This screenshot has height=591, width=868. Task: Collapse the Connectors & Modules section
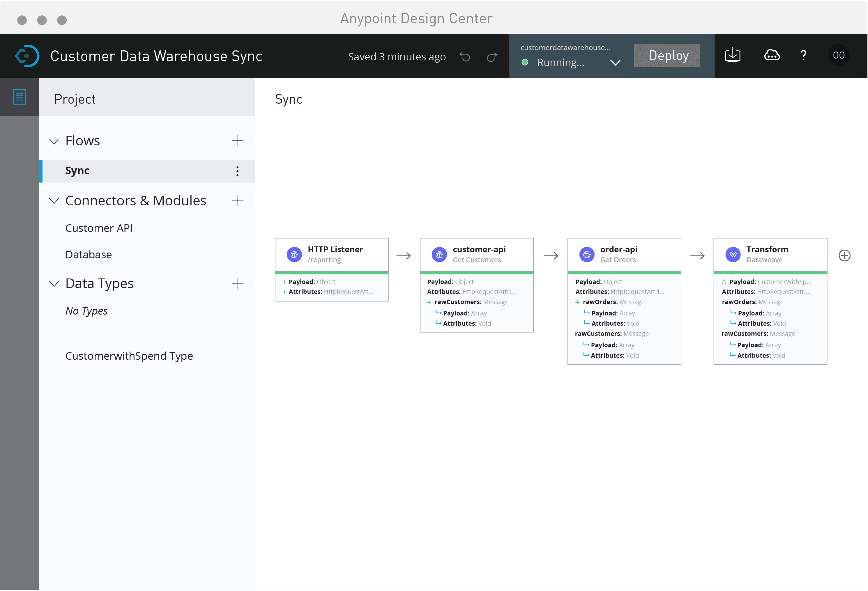tap(54, 201)
